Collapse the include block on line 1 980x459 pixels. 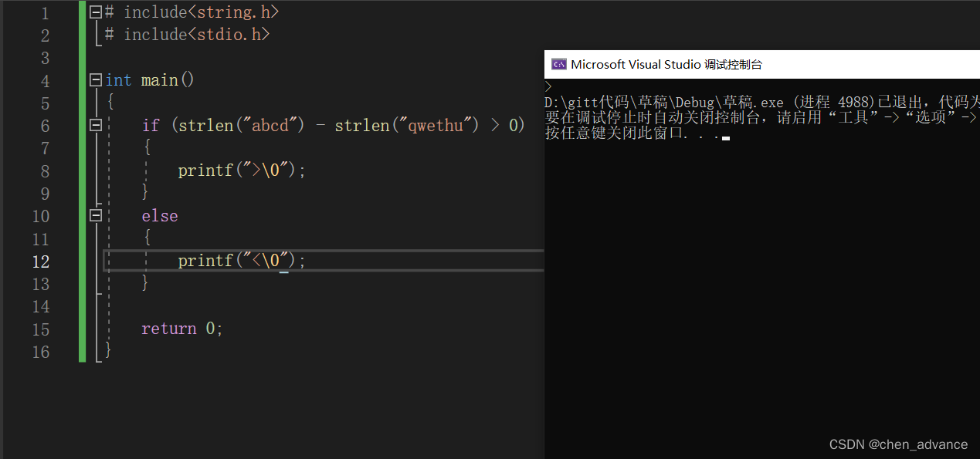(x=96, y=12)
